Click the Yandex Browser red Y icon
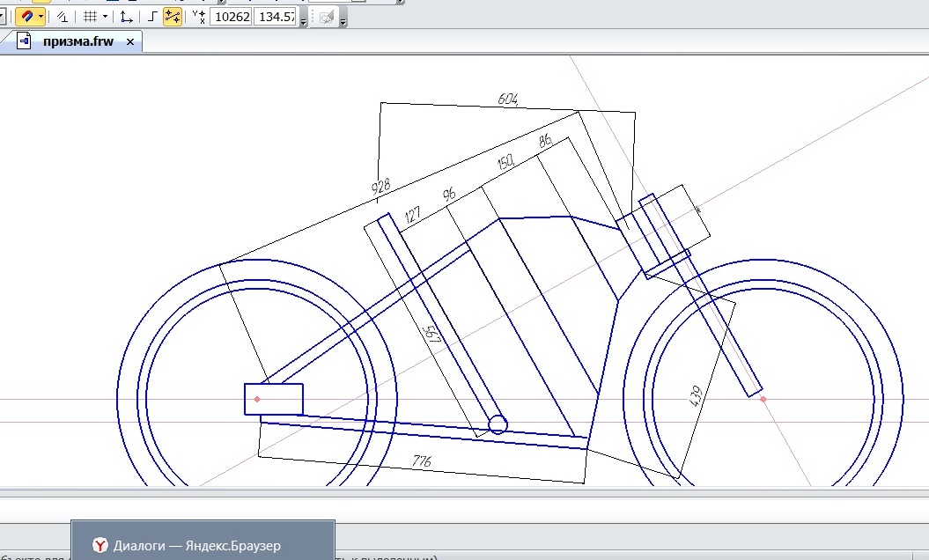Screen dimensions: 929x560 (x=100, y=545)
